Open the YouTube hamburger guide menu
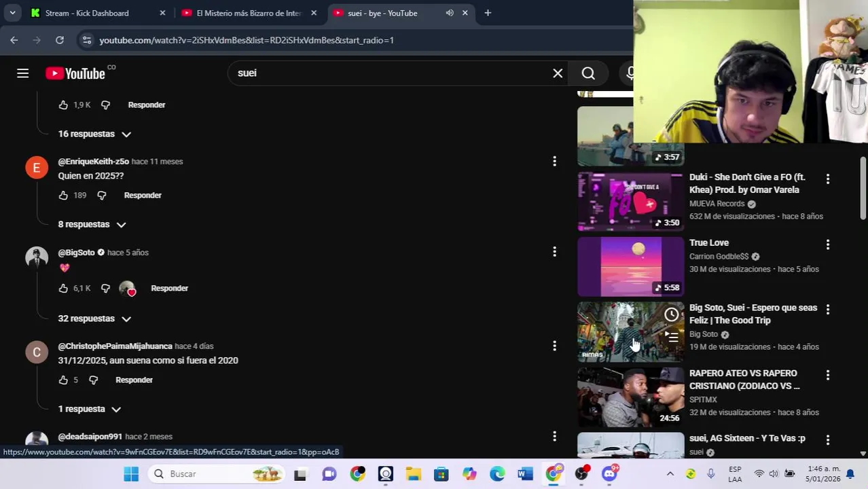Image resolution: width=868 pixels, height=489 pixels. click(x=23, y=73)
